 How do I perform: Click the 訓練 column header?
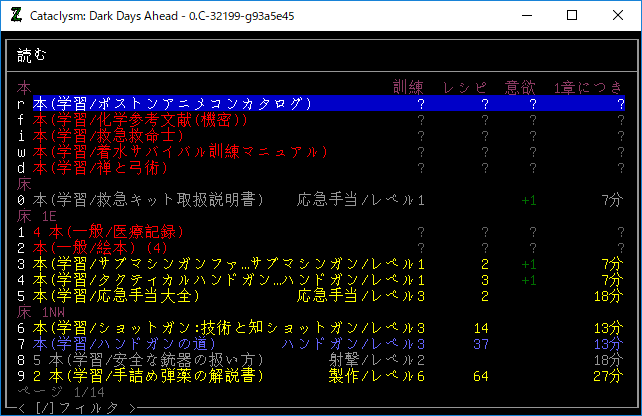[410, 88]
